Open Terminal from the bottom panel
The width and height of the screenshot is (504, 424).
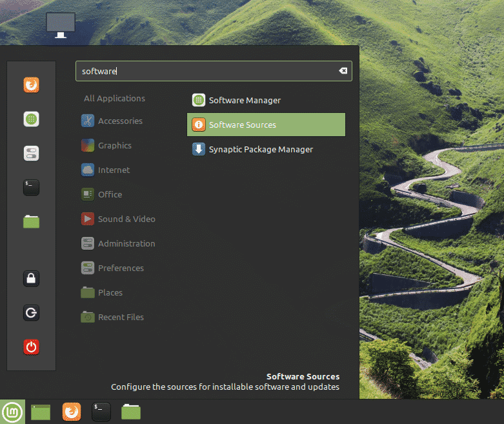(101, 412)
